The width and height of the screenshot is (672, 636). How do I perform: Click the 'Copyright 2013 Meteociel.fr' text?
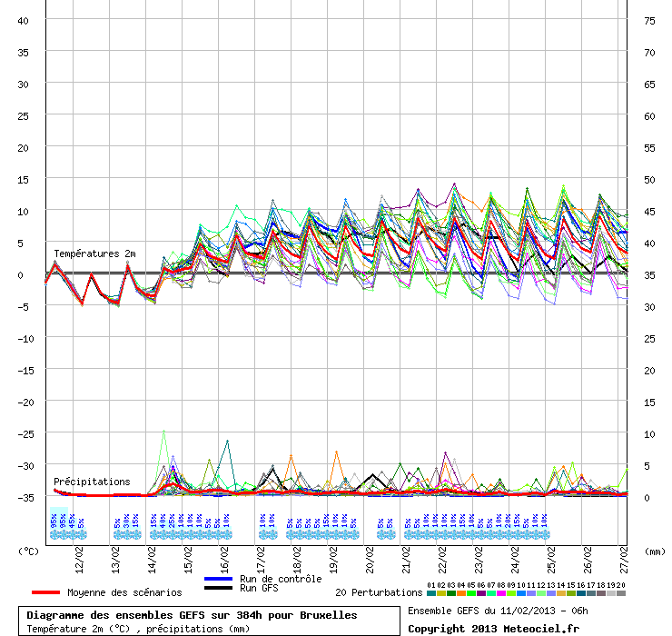[494, 629]
